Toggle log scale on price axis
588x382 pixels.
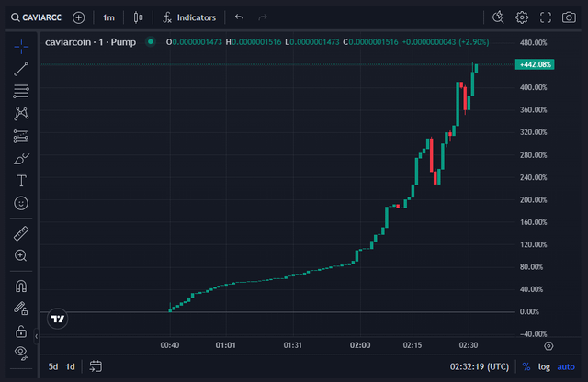click(546, 366)
